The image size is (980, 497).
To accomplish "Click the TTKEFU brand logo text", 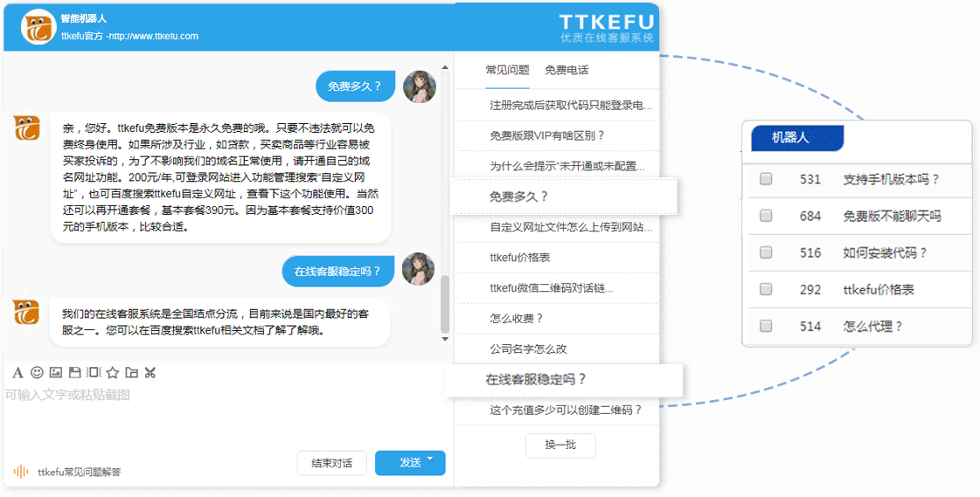I will (606, 22).
